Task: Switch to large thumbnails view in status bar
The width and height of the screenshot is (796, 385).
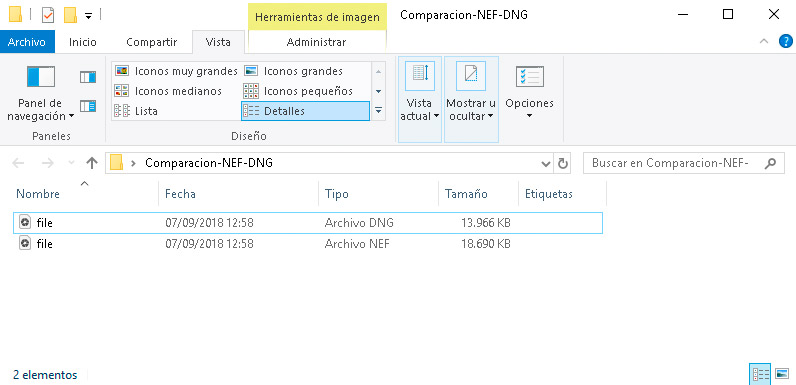Action: coord(782,375)
